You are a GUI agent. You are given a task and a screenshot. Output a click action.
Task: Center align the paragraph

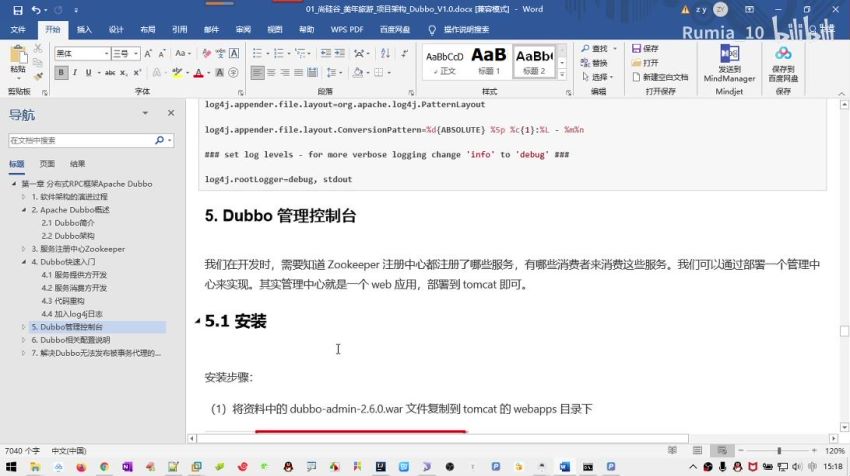pos(271,73)
